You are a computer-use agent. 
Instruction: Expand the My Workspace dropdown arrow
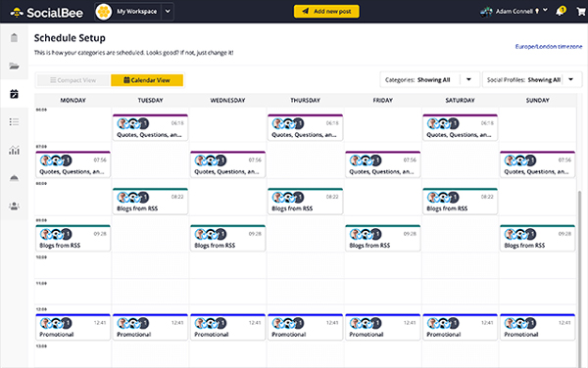pyautogui.click(x=168, y=12)
